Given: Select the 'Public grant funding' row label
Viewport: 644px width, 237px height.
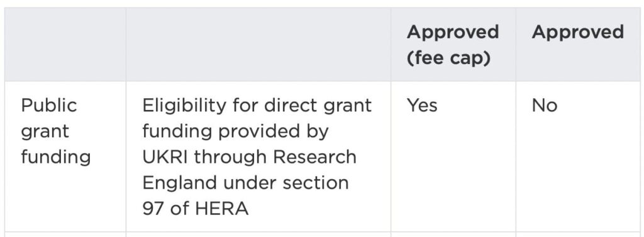Looking at the screenshot, I should pos(56,131).
